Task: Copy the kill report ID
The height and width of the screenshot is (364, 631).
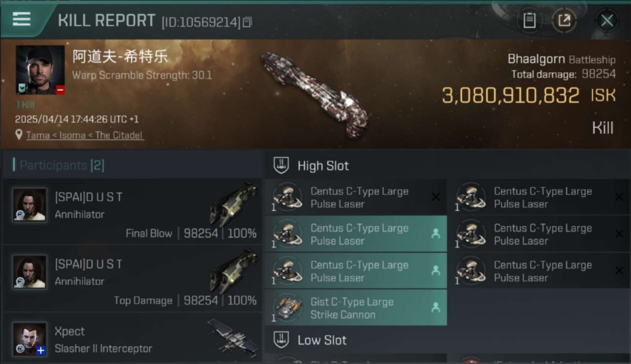Action: [x=247, y=22]
